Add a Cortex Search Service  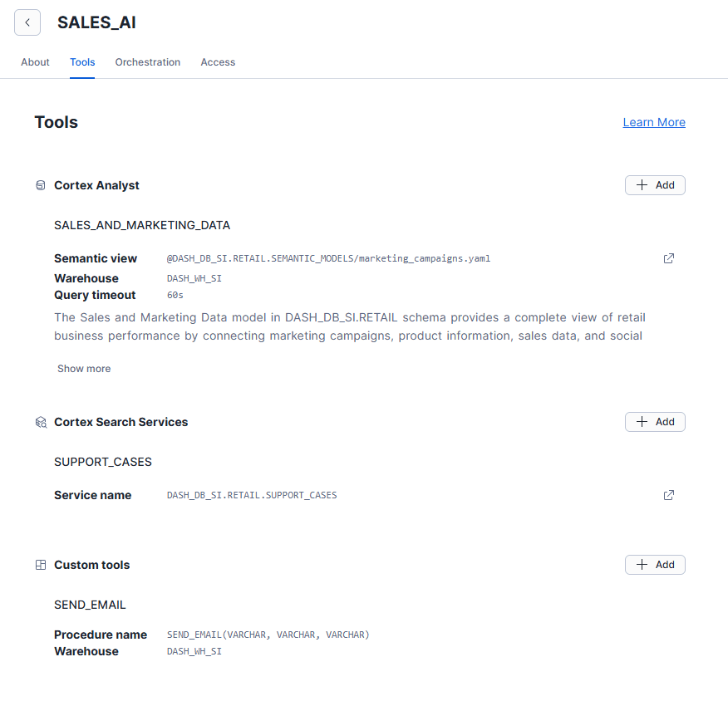(x=655, y=422)
